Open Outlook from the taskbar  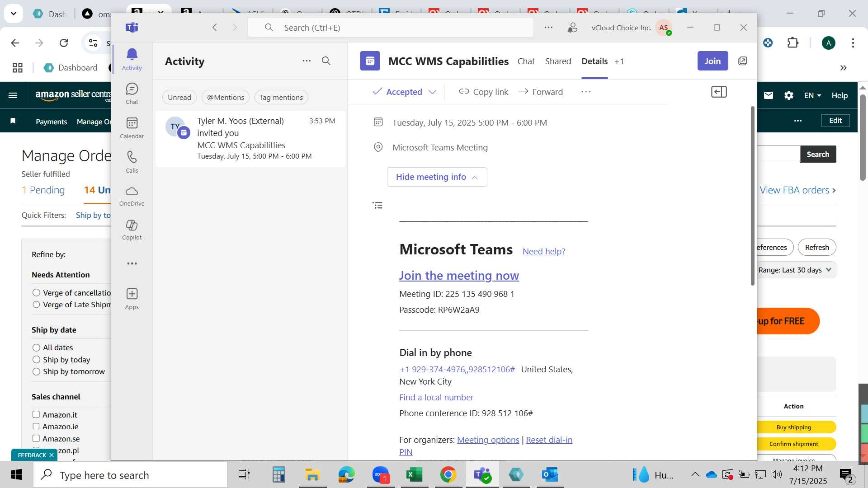tap(550, 475)
